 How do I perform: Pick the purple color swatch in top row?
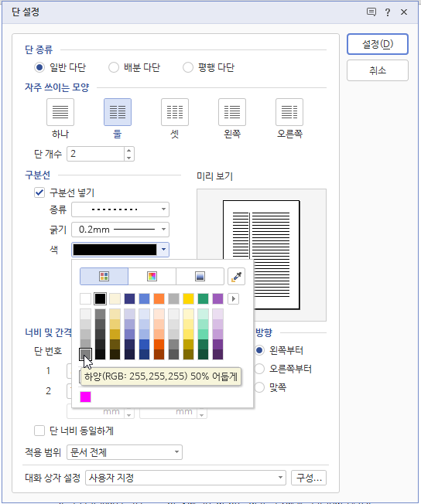218,299
